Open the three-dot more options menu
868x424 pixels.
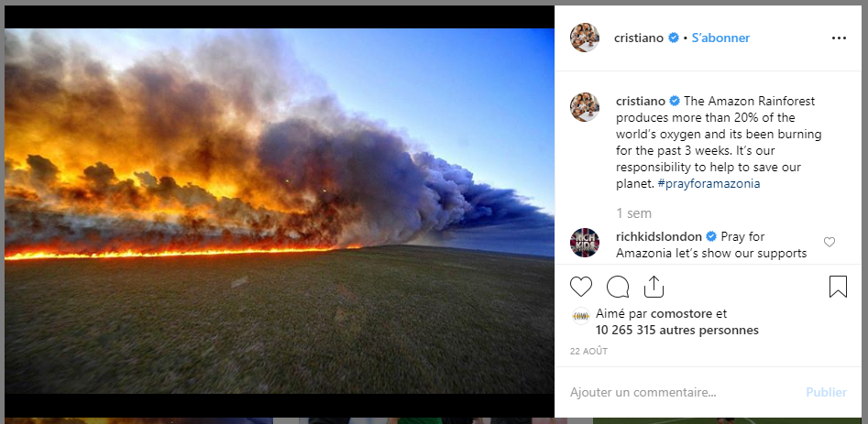(839, 38)
